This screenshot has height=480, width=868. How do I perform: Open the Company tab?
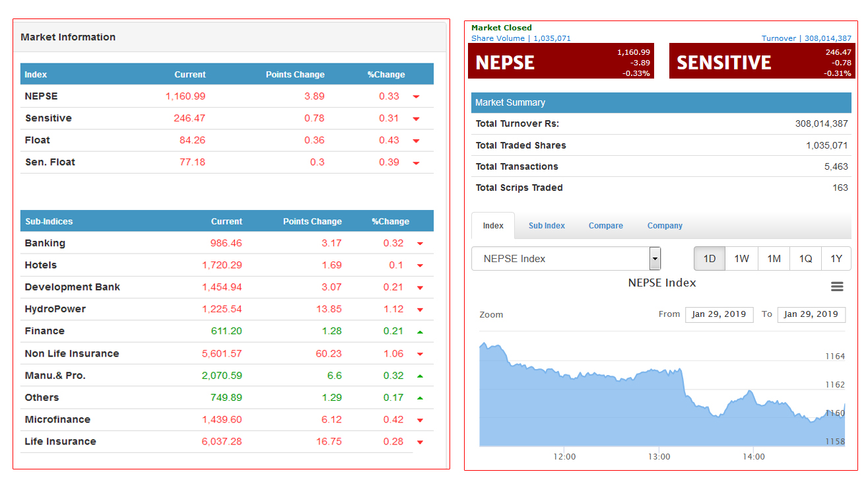(x=665, y=226)
